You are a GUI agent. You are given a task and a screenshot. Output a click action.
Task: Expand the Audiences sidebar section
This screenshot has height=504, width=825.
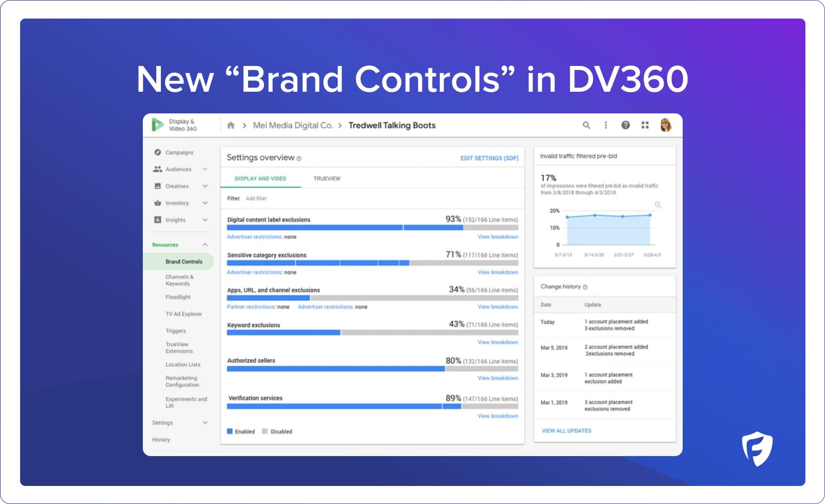click(x=205, y=169)
